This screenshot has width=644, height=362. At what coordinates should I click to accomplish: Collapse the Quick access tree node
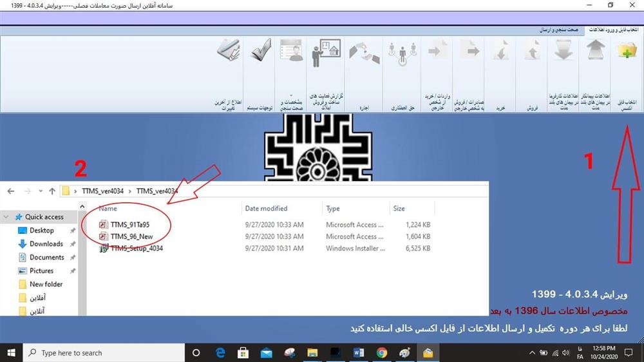point(6,216)
